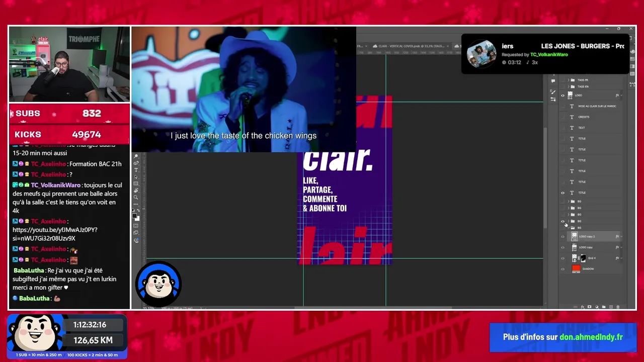Click TC_VolkanikWaro requester name in song widget
644x362 pixels.
coord(549,54)
